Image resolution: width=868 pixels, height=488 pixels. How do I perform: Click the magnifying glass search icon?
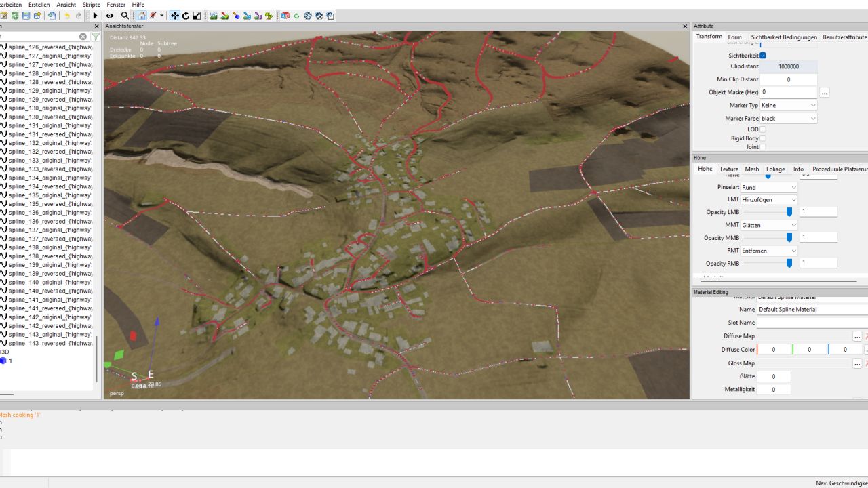125,16
